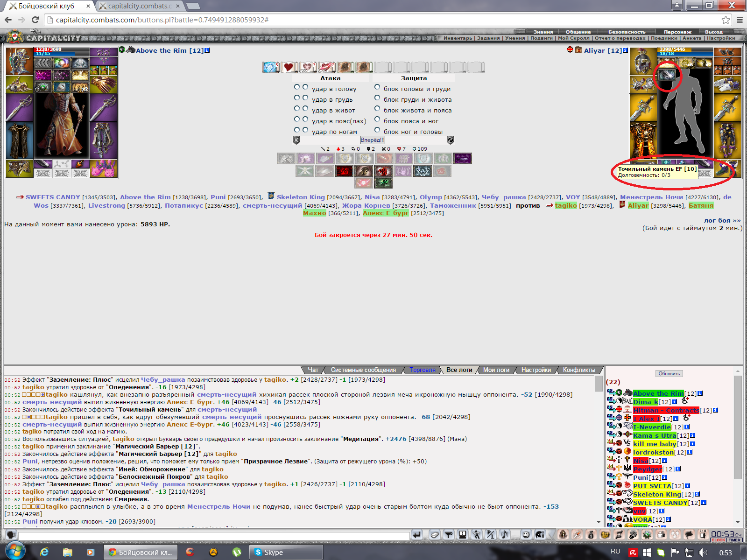Select second radio for 'удар по ногам'
747x560 pixels.
(305, 130)
